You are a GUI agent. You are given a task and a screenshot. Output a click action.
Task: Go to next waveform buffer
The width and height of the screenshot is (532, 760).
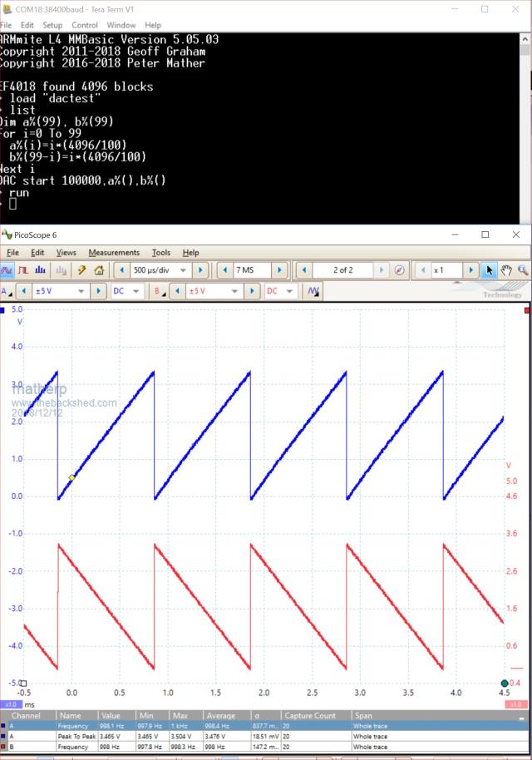coord(382,270)
